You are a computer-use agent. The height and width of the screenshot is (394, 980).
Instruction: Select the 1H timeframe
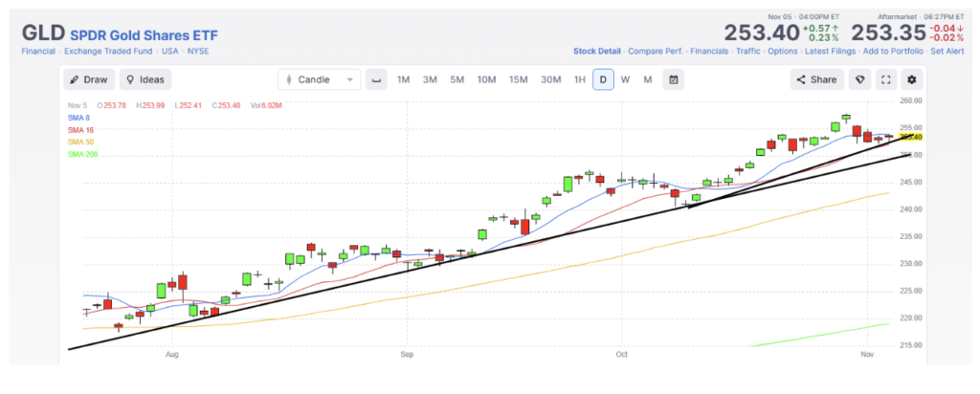coord(580,79)
